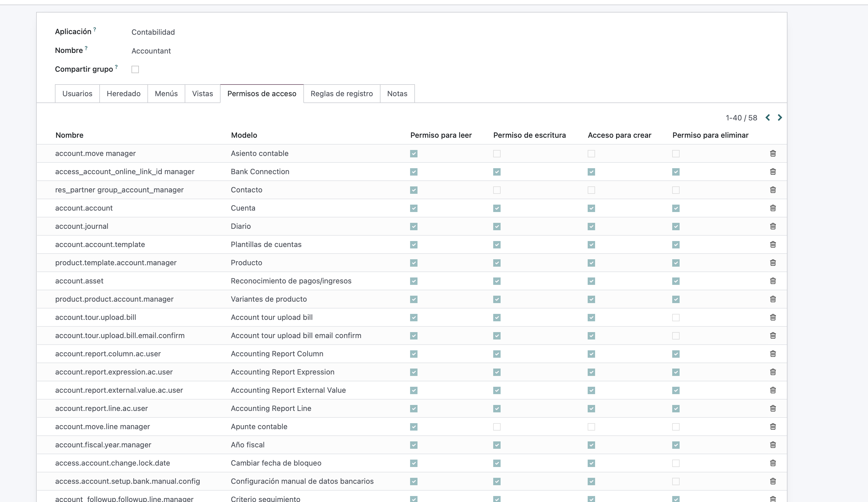
Task: Uncheck read permission for Bank Connection
Action: (414, 172)
